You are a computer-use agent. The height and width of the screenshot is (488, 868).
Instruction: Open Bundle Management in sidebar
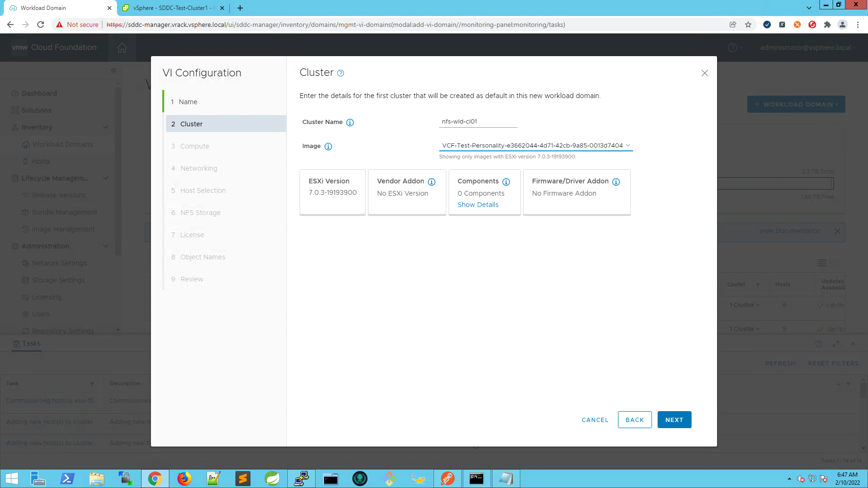(64, 212)
